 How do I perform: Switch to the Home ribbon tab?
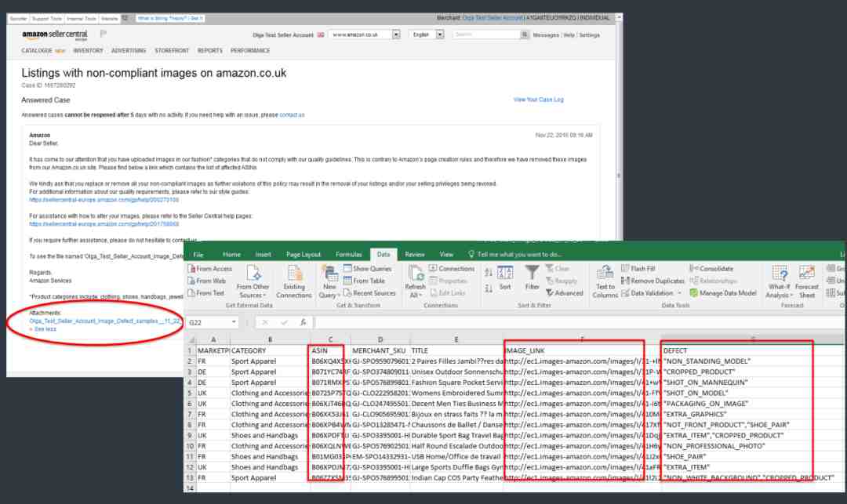coord(231,255)
